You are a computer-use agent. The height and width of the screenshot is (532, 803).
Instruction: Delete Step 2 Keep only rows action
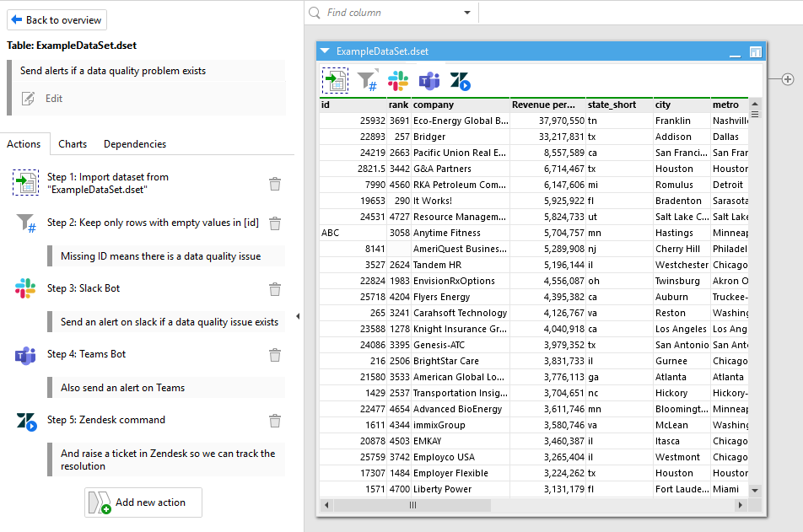[x=275, y=223]
